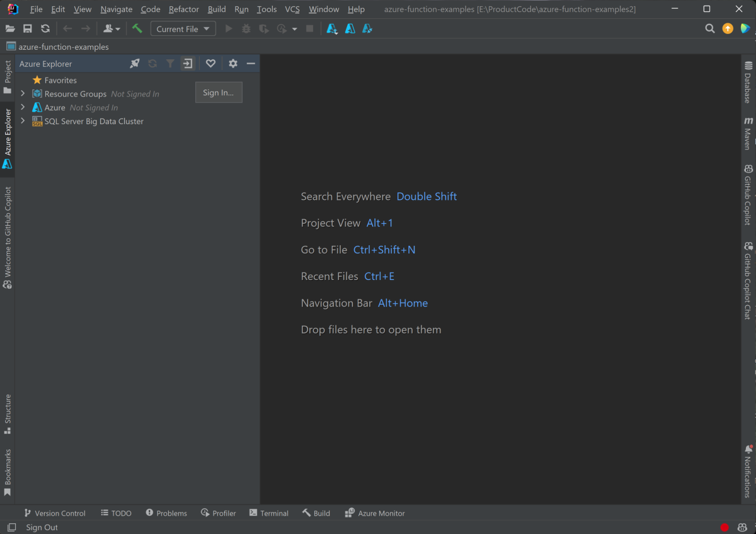Filter resources in Azure Explorer
756x534 pixels.
coord(170,63)
